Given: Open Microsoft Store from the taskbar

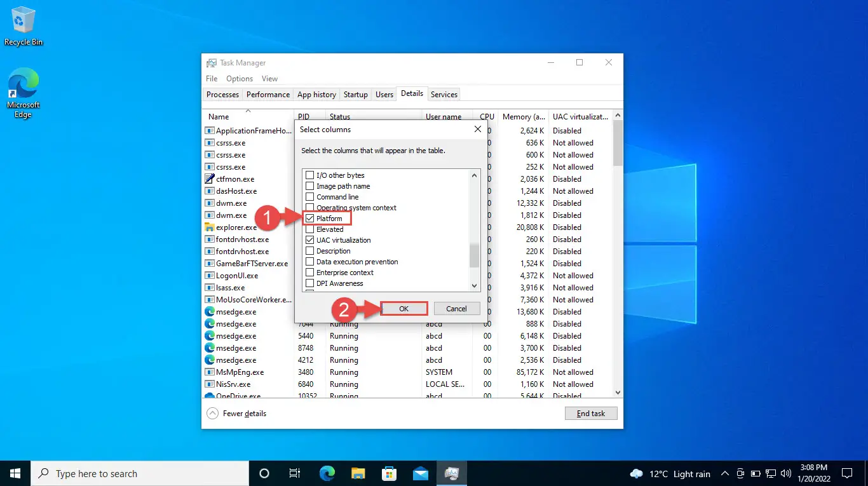Looking at the screenshot, I should 390,473.
